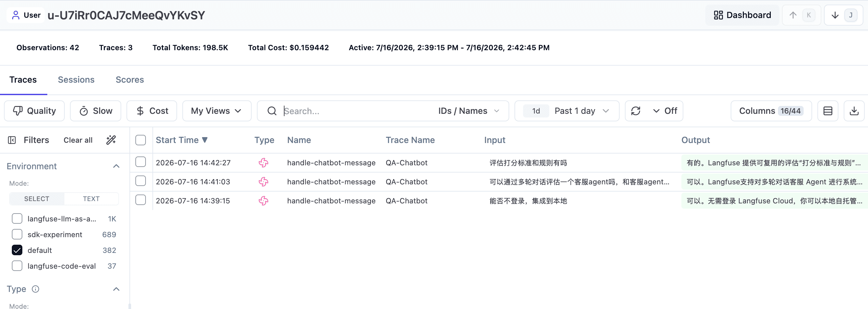Open the Past 1 day time range dropdown
This screenshot has height=309, width=868.
click(x=582, y=111)
